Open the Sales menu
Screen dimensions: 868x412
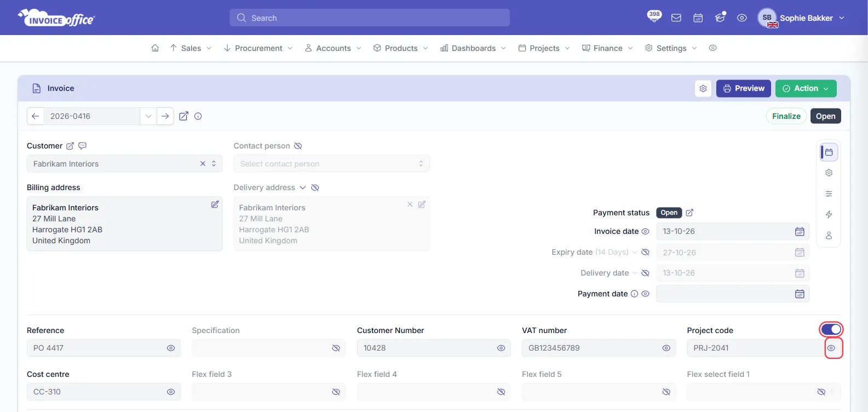tap(191, 48)
